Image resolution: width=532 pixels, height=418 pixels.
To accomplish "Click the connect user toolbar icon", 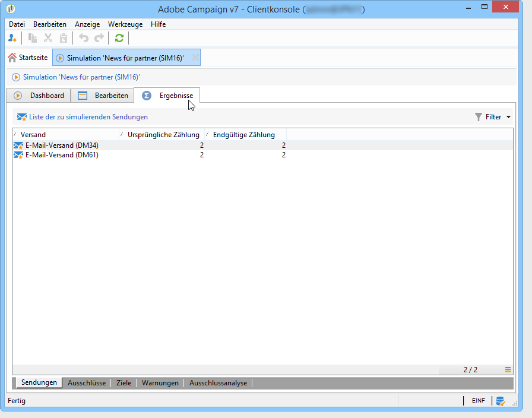I will [x=12, y=38].
